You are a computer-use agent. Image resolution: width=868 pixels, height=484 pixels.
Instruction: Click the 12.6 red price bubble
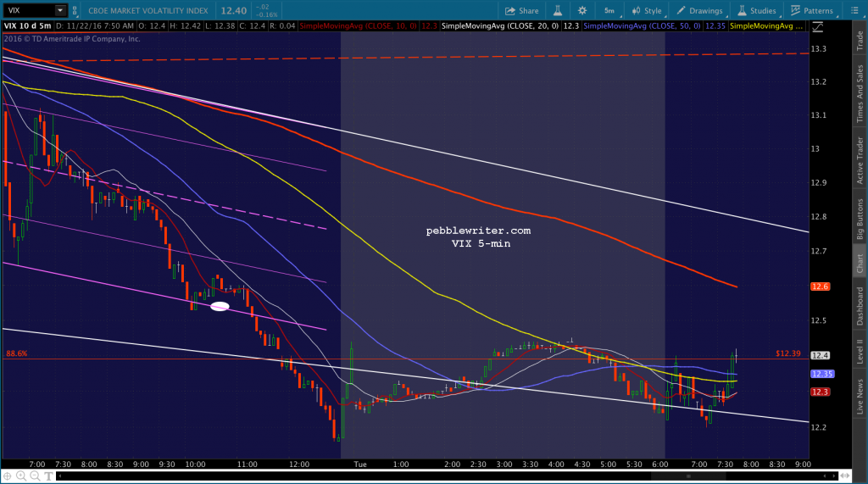tap(820, 287)
